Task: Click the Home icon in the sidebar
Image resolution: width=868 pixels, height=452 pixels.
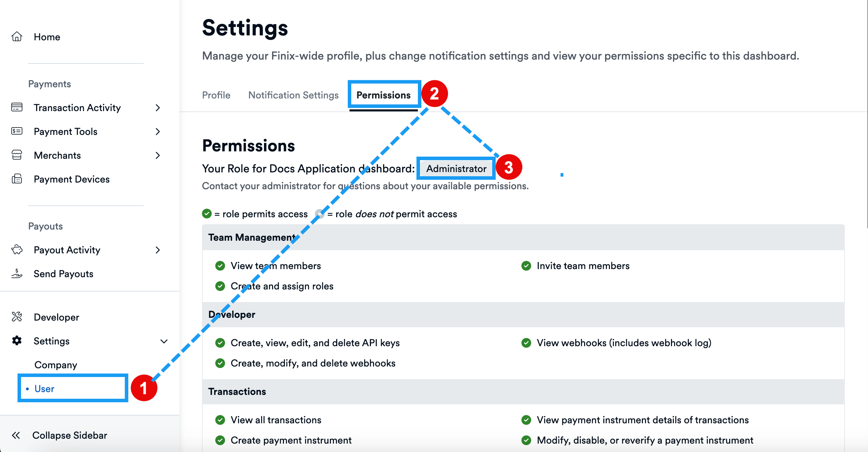Action: [x=16, y=36]
